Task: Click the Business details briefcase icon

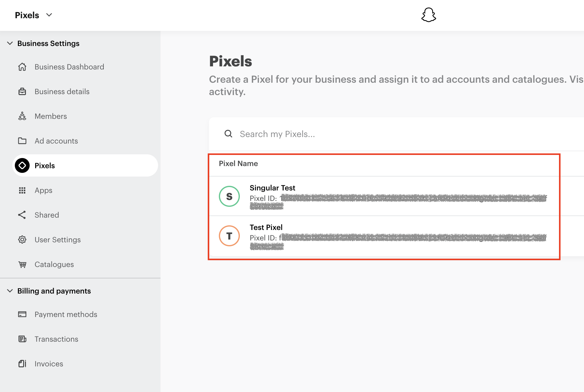Action: coord(22,91)
